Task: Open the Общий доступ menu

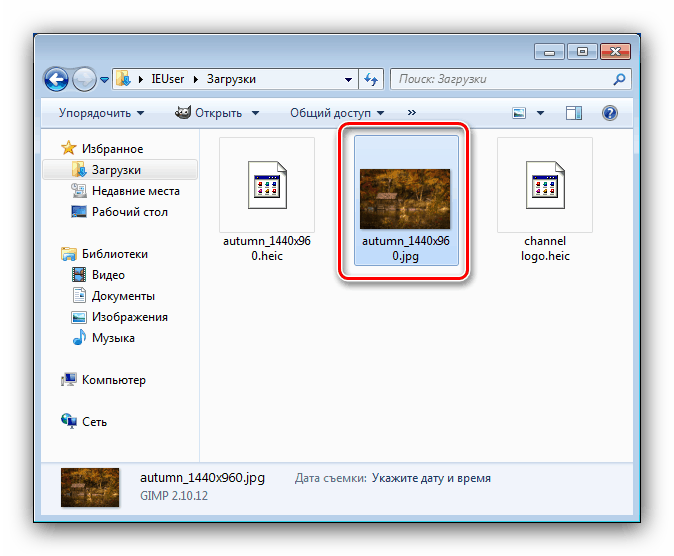Action: pos(337,113)
